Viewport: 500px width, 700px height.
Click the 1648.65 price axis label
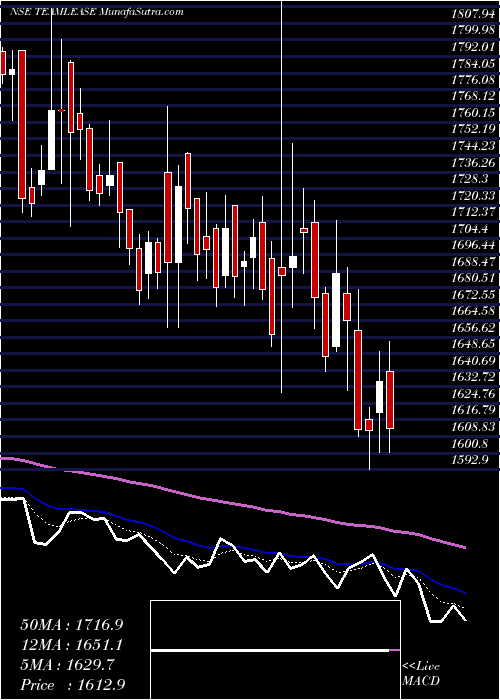(x=473, y=344)
